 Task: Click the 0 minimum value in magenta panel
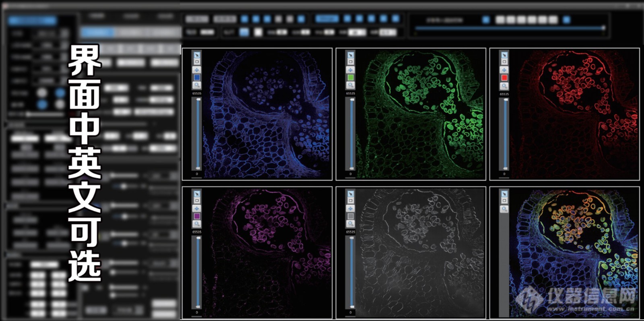click(x=197, y=313)
